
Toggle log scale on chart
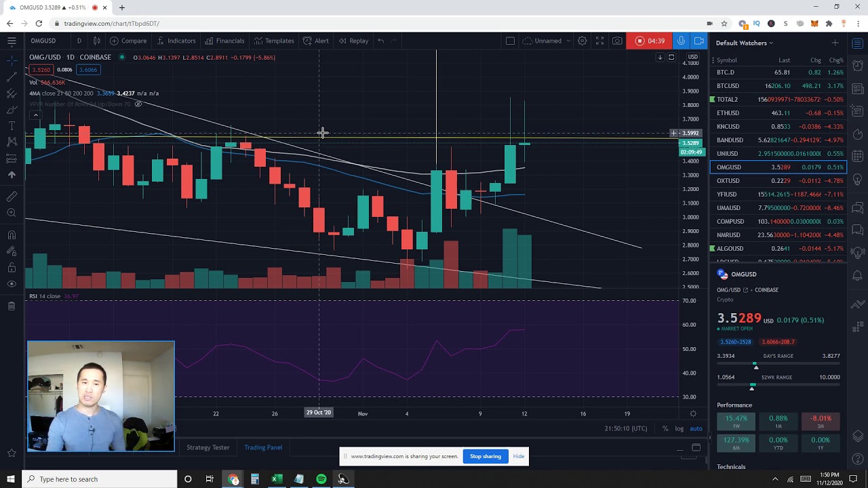click(679, 428)
